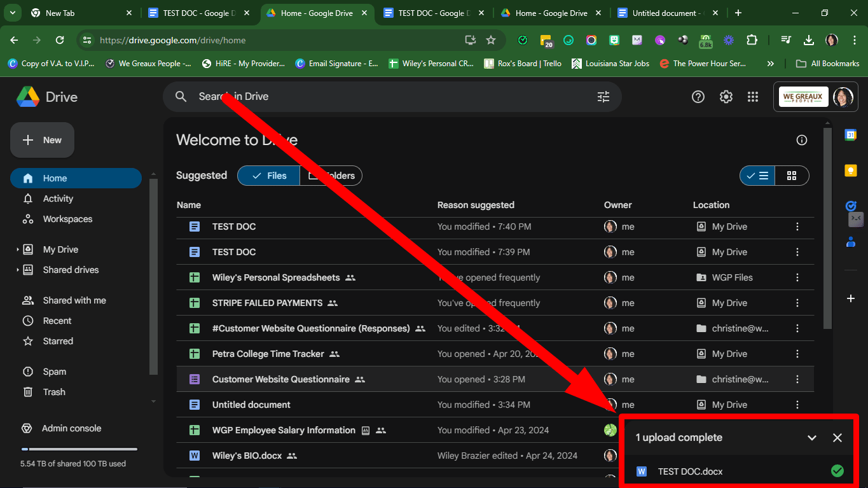Open more options for WGP Employee Salary Information
This screenshot has height=488, width=868.
click(x=797, y=430)
